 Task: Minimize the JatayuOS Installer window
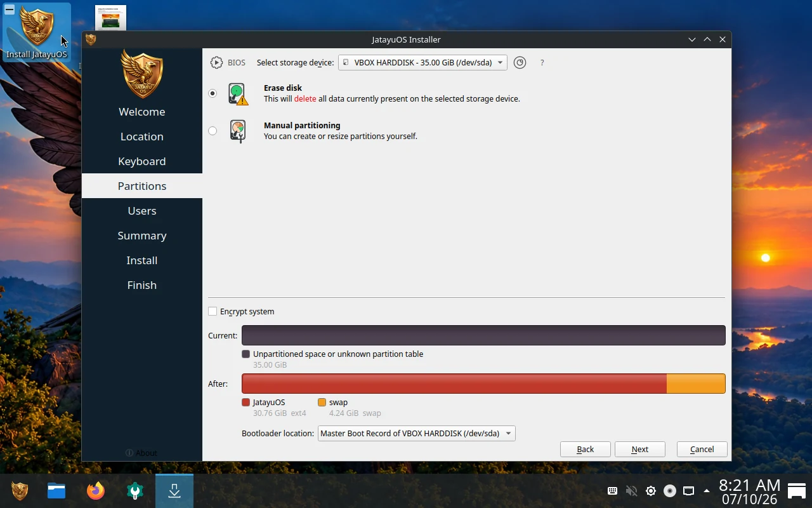(x=692, y=39)
